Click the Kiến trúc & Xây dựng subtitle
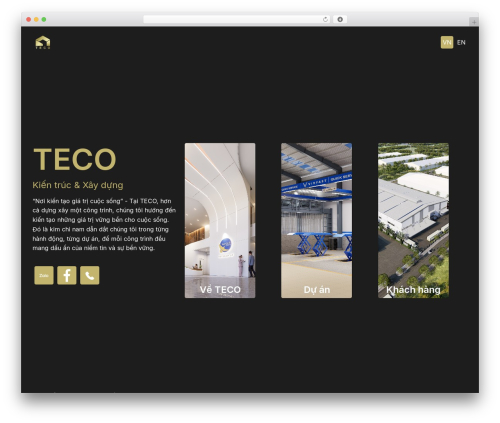This screenshot has width=500, height=423. click(x=78, y=185)
